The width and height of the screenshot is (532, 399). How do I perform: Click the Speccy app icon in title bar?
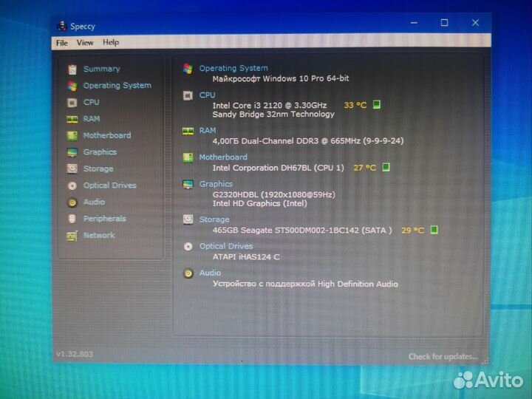(62, 26)
